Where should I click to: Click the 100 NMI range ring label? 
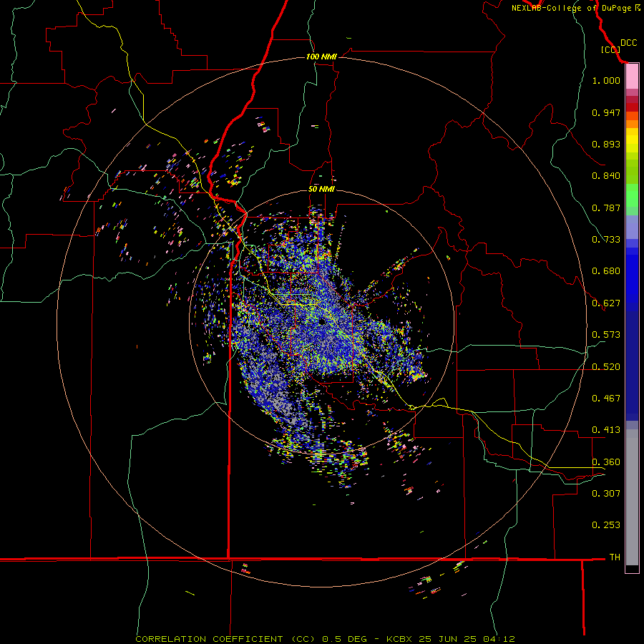tap(321, 57)
